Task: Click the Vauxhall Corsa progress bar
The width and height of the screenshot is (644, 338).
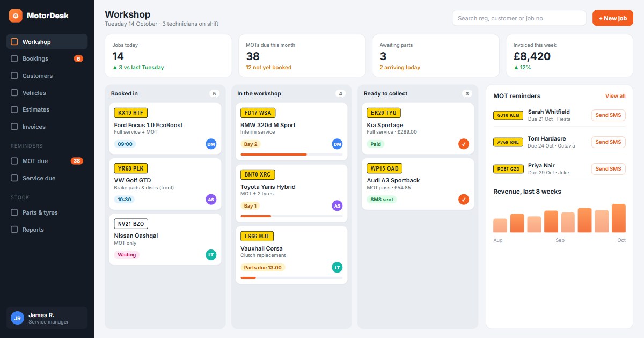Action: 291,278
